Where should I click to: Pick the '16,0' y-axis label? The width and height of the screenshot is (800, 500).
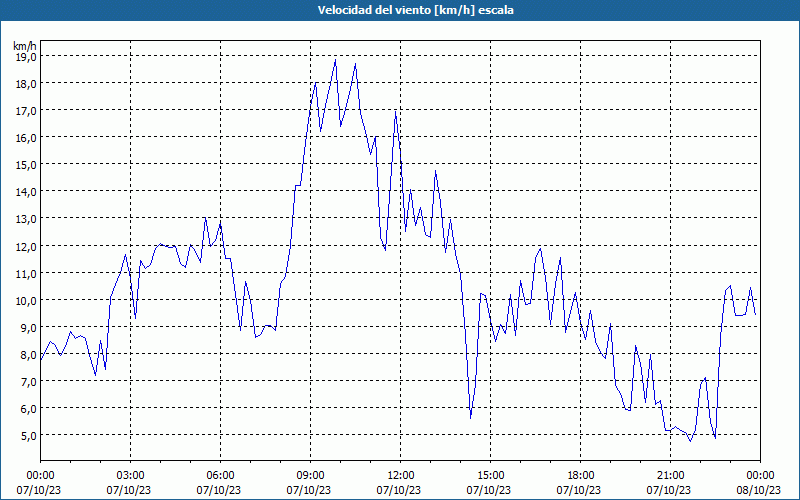(26, 138)
